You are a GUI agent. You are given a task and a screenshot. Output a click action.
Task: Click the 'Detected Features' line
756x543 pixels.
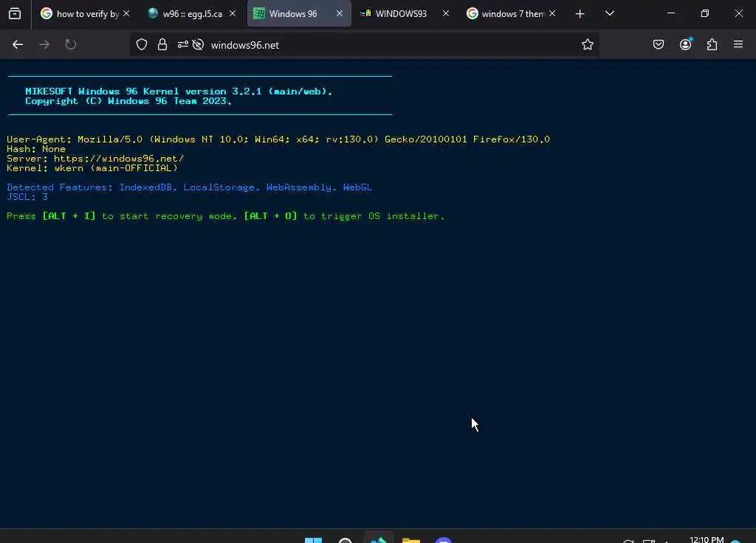click(190, 187)
